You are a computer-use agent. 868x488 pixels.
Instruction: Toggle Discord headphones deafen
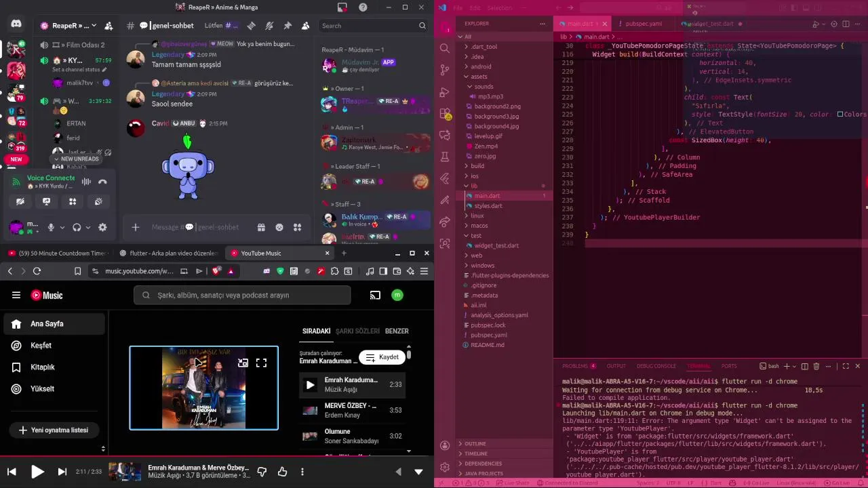[77, 228]
